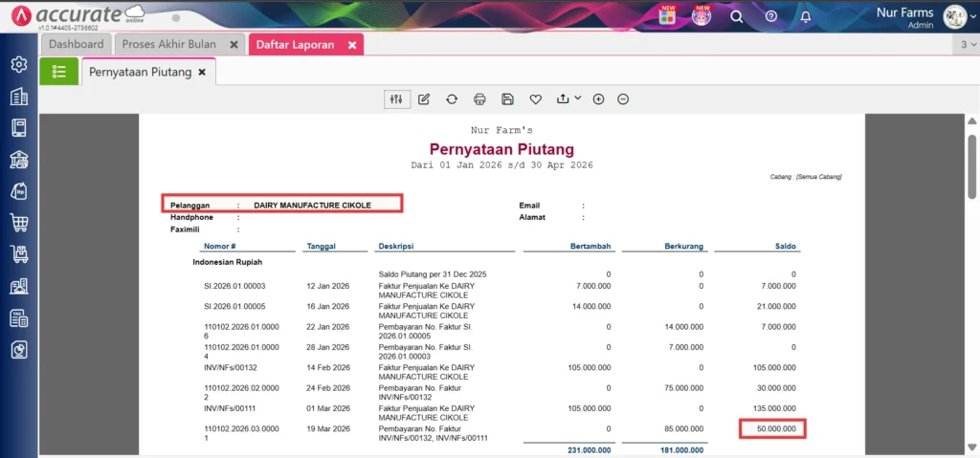
Task: Click the Tanggal column header
Action: 322,246
